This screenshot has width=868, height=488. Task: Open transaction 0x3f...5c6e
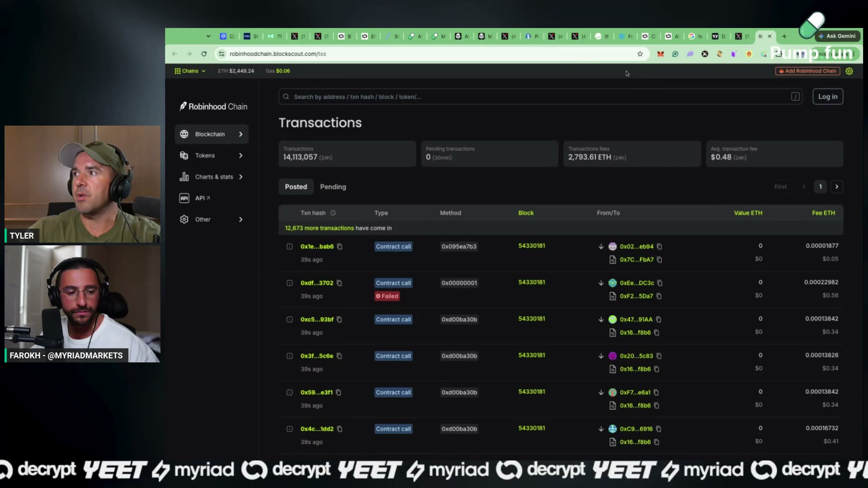click(316, 356)
